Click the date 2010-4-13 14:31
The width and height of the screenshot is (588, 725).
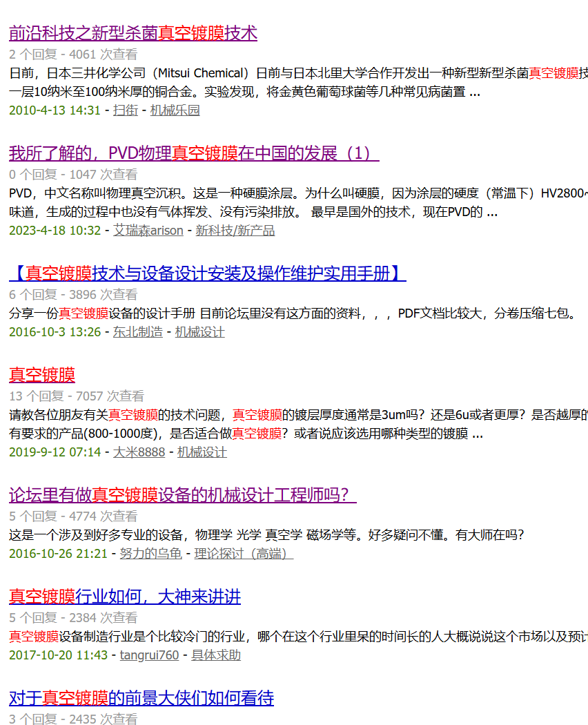click(55, 110)
